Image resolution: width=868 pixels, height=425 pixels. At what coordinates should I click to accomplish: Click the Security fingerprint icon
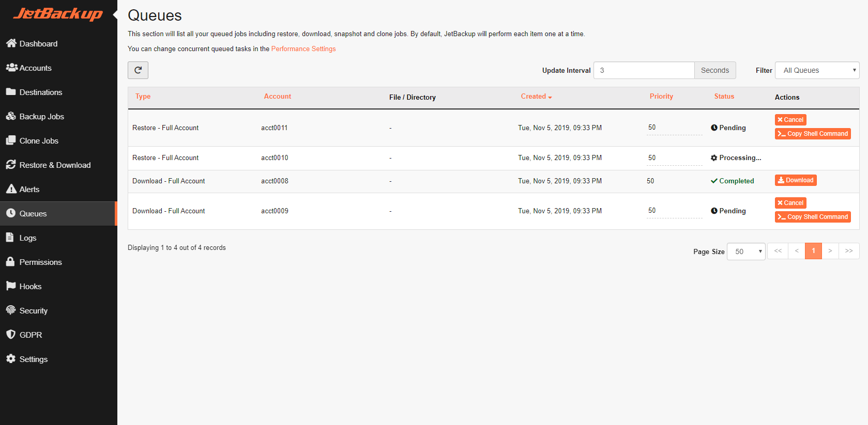11,310
